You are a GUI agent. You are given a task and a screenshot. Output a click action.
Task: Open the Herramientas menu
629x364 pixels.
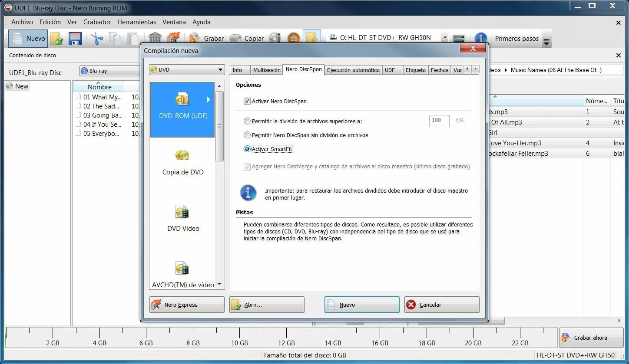pyautogui.click(x=136, y=22)
